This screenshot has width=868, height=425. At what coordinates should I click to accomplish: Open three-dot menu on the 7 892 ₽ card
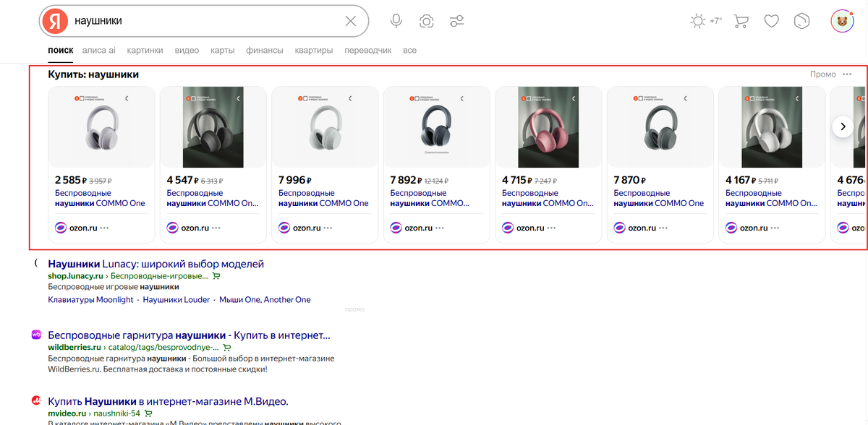click(440, 228)
